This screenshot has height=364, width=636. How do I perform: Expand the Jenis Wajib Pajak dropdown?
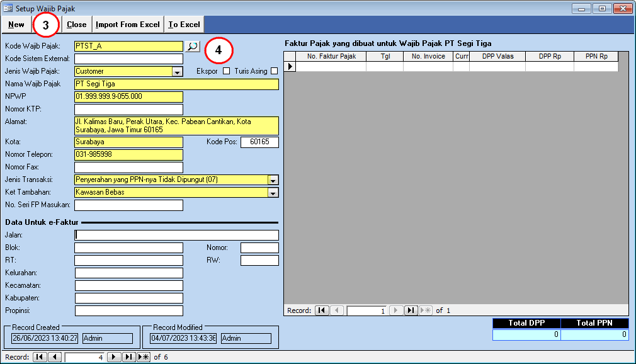(178, 72)
